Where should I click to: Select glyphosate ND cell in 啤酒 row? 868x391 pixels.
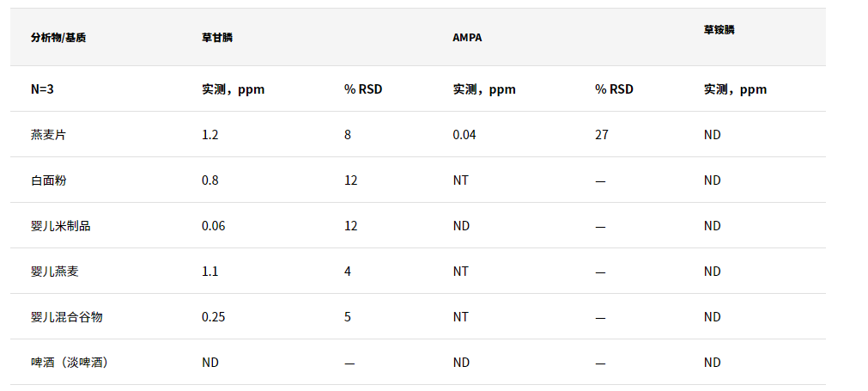(x=209, y=362)
